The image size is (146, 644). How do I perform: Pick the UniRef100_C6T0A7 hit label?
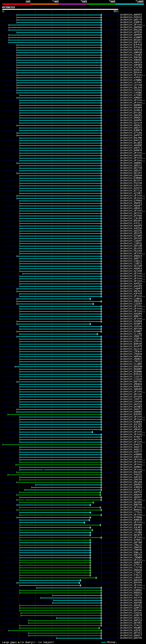tap(131, 82)
